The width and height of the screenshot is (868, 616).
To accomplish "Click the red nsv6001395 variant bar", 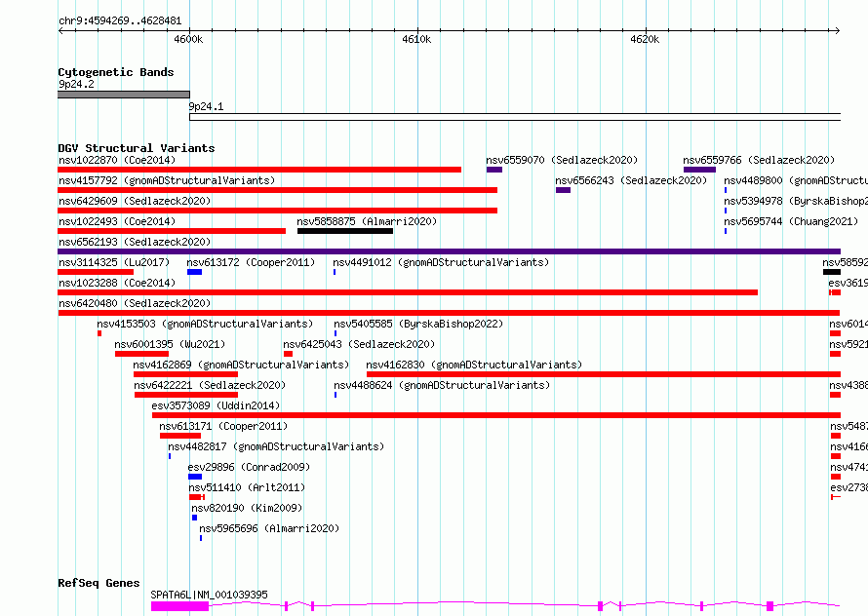I will 141,354.
